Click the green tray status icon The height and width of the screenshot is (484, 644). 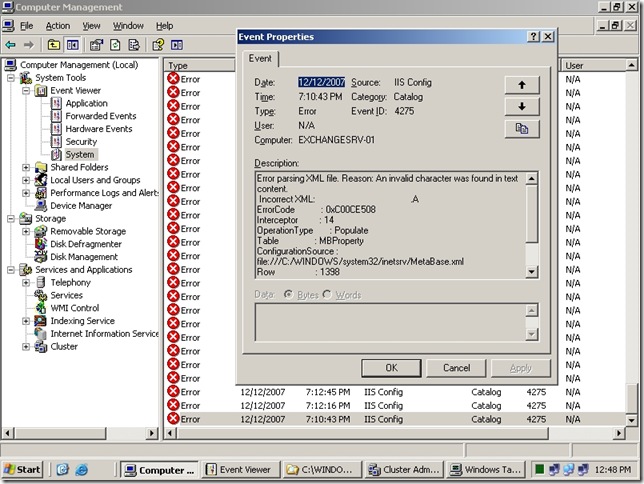pos(540,469)
